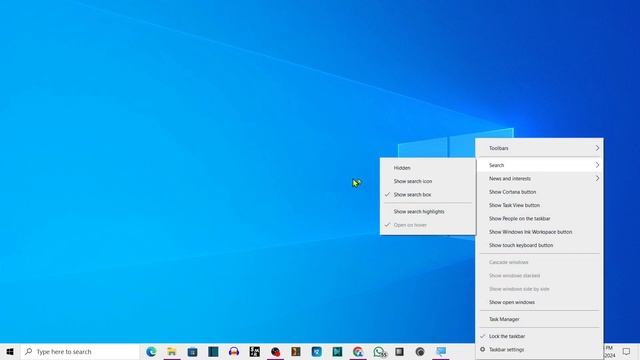Expand the Toolbars submenu

pos(539,148)
